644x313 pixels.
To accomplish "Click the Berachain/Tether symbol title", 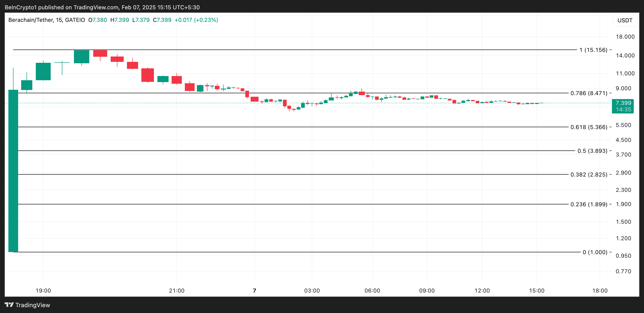I will tap(30, 20).
